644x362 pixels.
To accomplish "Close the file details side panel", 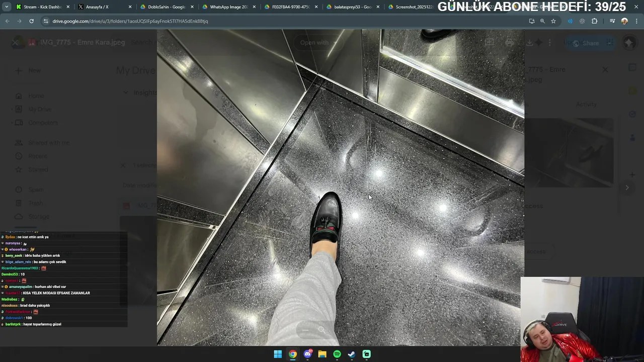I will (605, 70).
